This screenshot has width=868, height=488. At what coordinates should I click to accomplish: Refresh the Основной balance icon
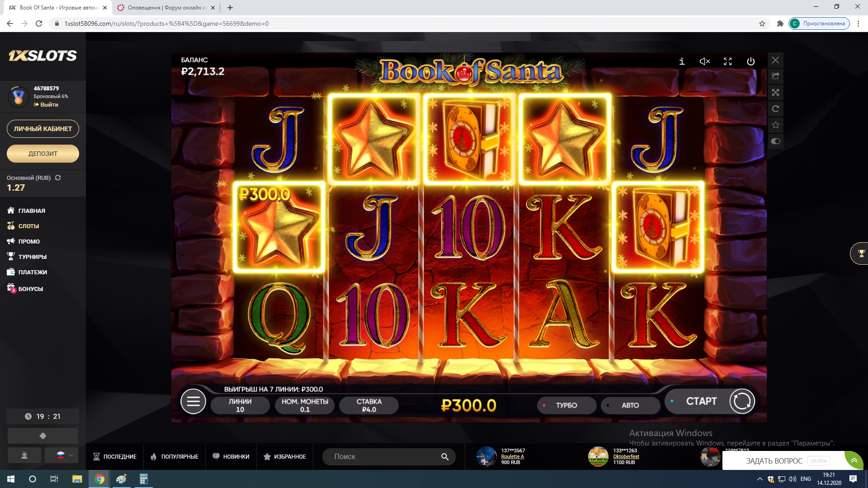[x=58, y=178]
